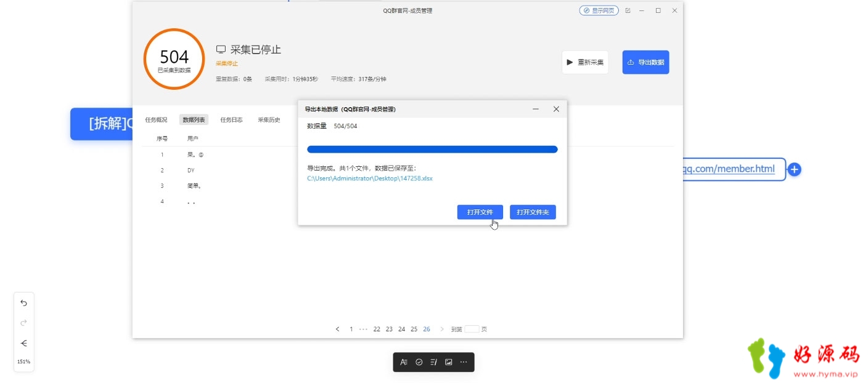Click the jump-to-page input field
Image resolution: width=868 pixels, height=383 pixels.
472,329
